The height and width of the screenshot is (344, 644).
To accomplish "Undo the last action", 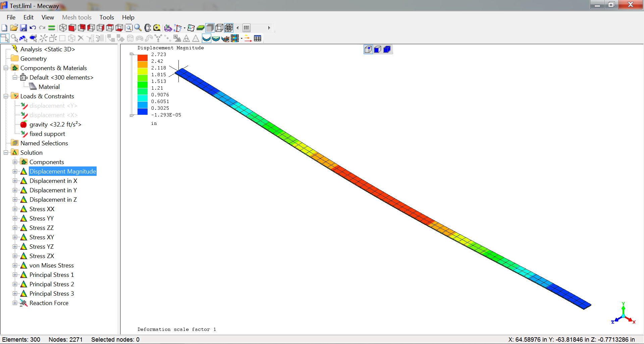I will 33,28.
